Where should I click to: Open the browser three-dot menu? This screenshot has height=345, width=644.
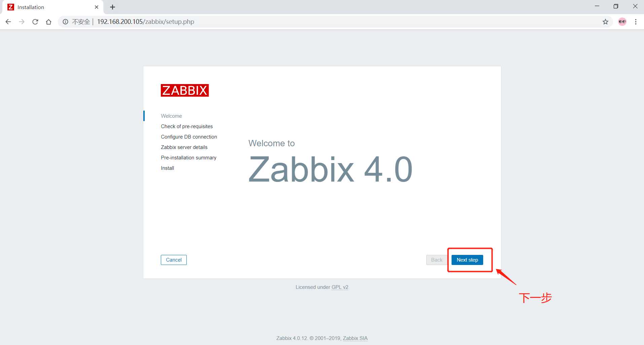[636, 22]
